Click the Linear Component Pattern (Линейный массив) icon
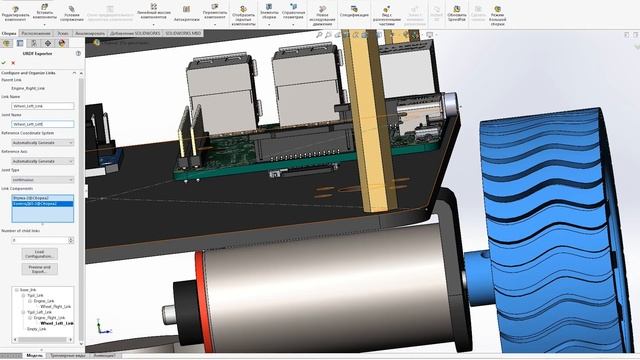This screenshot has height=360, width=640. point(153,7)
